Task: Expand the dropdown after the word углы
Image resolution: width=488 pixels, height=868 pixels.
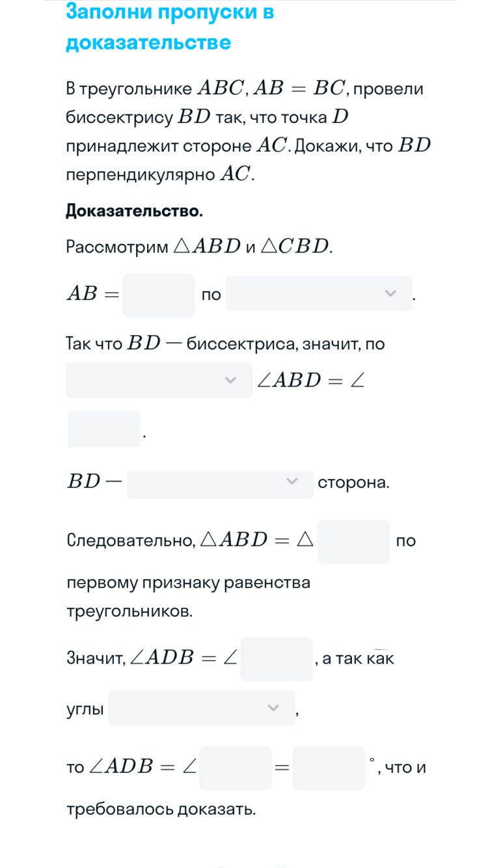Action: click(x=202, y=708)
